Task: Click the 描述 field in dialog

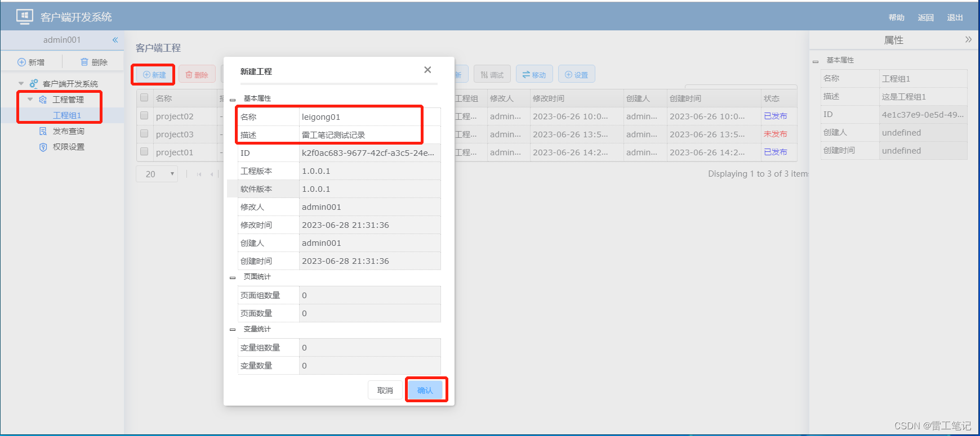Action: (369, 135)
